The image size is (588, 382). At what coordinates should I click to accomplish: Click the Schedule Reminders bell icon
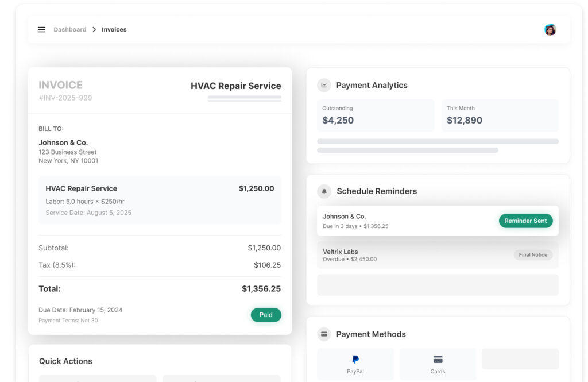[324, 191]
